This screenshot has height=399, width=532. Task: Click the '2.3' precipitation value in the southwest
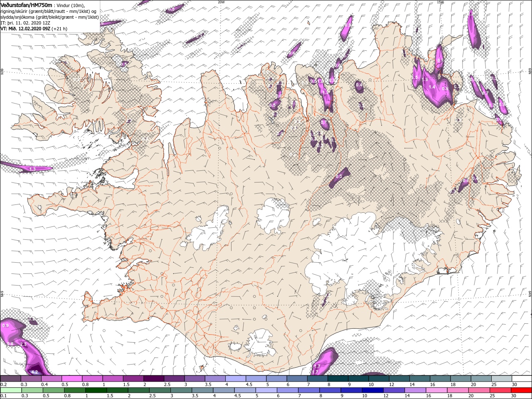tap(23, 344)
